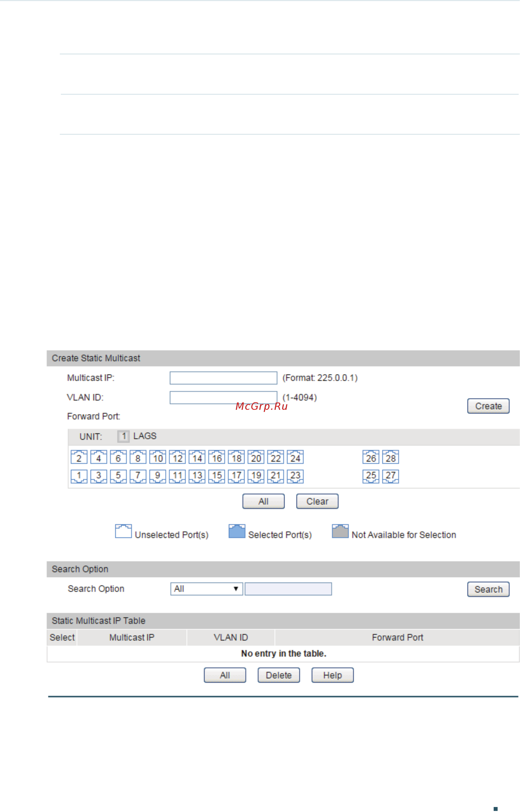520x812 pixels.
Task: Select forward port 6
Action: coord(118,457)
